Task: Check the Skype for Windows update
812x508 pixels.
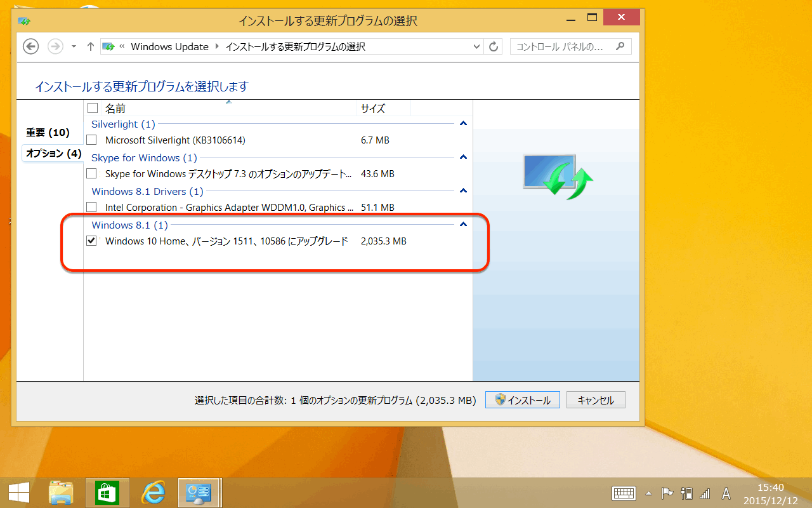Action: click(x=92, y=173)
